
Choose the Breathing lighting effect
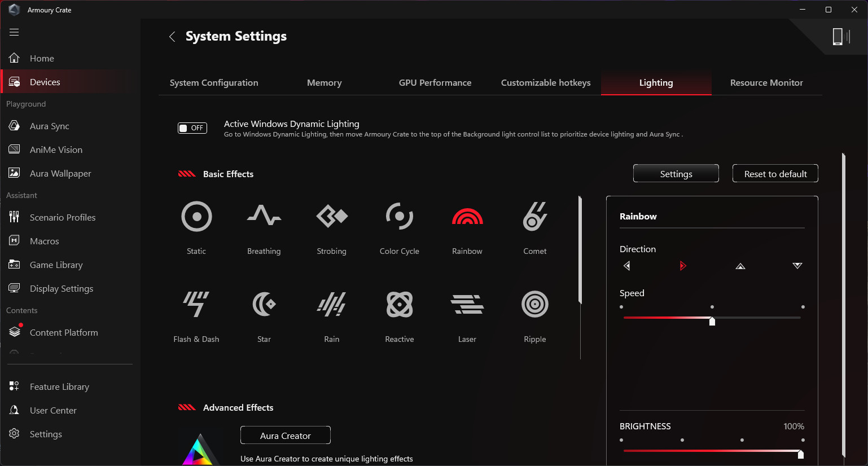click(x=264, y=216)
